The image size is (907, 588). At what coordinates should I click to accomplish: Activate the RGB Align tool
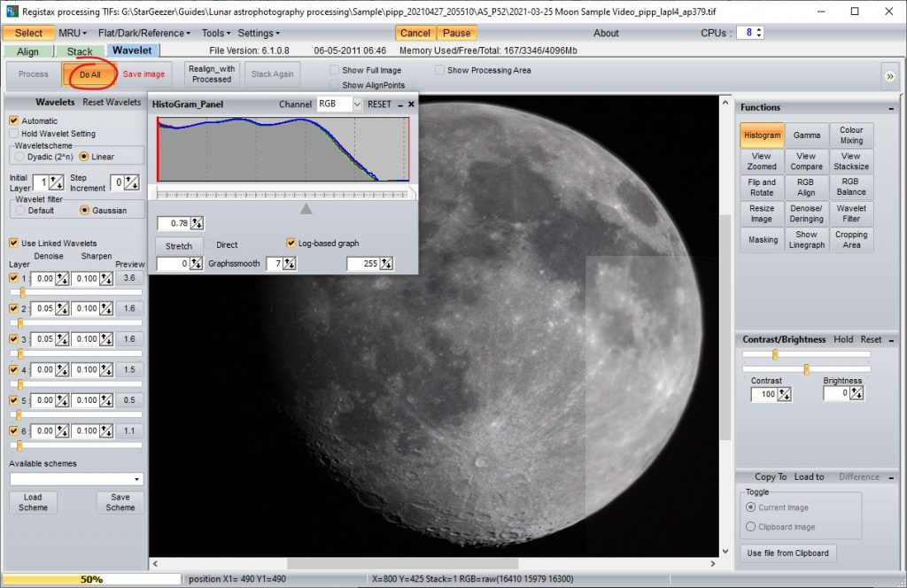pos(806,186)
